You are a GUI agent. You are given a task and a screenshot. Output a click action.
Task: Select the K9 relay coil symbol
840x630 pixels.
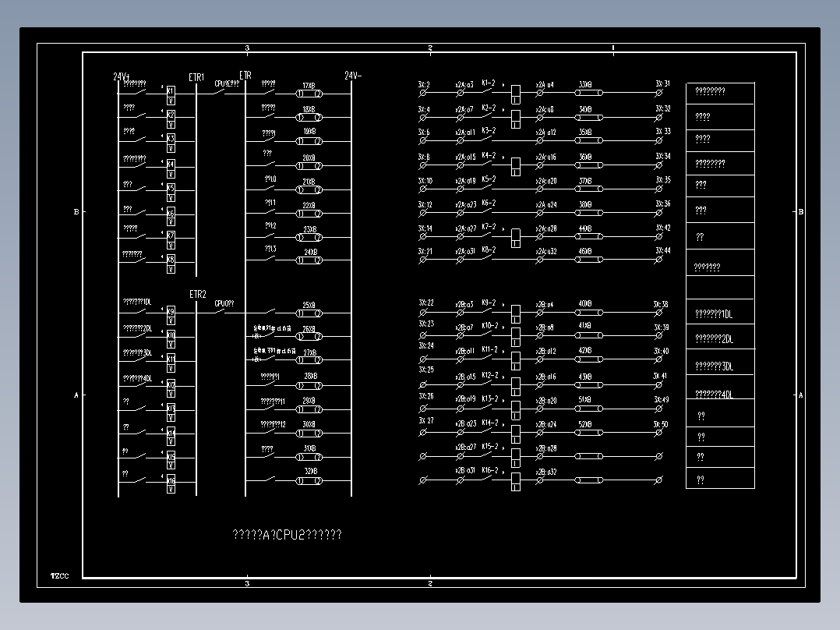click(171, 316)
